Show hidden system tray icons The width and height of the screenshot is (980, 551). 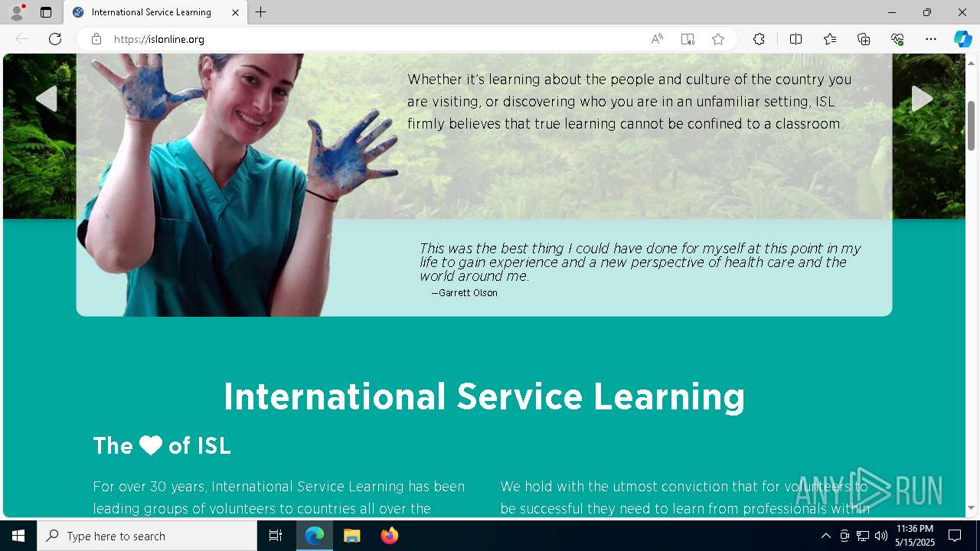tap(825, 536)
